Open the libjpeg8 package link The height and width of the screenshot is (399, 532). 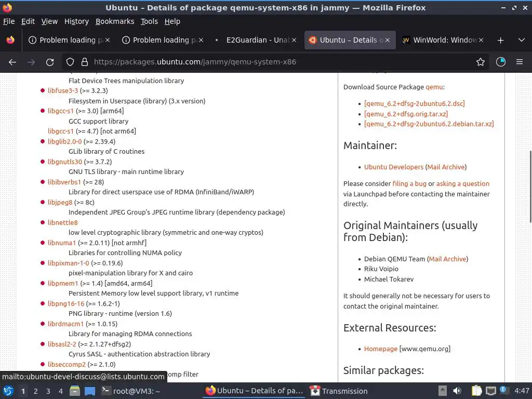(60, 202)
